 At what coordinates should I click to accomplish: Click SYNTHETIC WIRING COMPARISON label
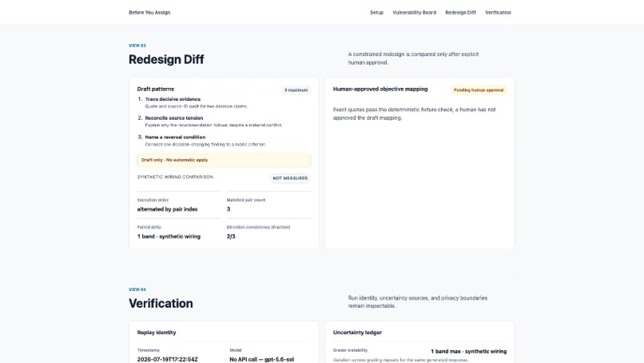click(x=175, y=178)
